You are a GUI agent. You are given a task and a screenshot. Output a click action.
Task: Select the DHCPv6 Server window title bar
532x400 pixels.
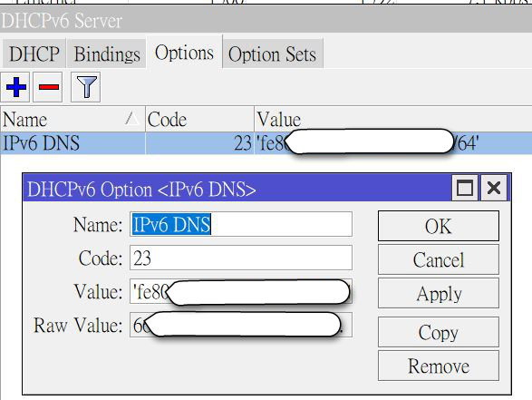[x=266, y=20]
